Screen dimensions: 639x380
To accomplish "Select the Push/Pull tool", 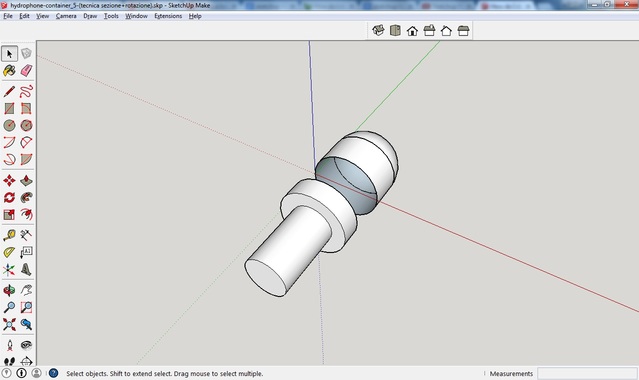I will pos(26,180).
